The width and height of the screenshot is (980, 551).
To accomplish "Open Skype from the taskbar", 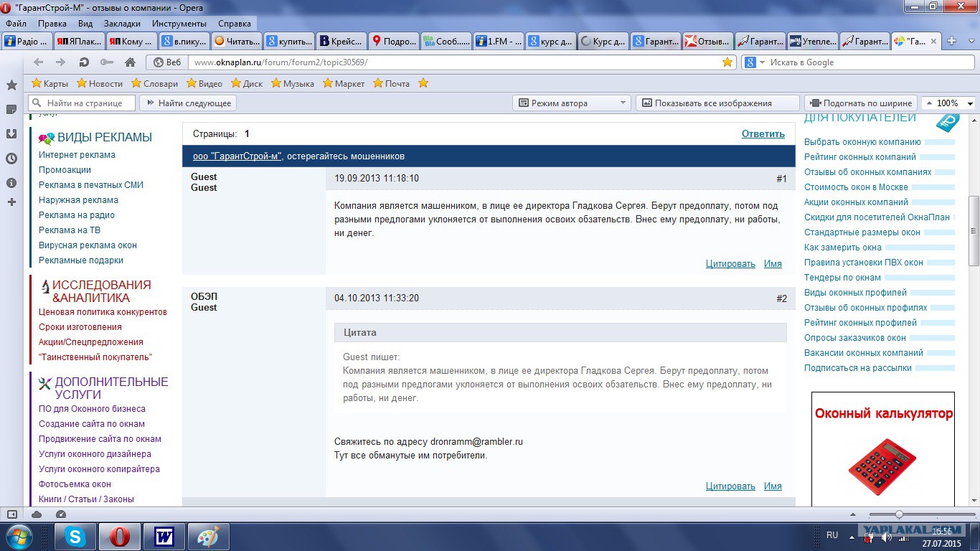I will click(75, 536).
